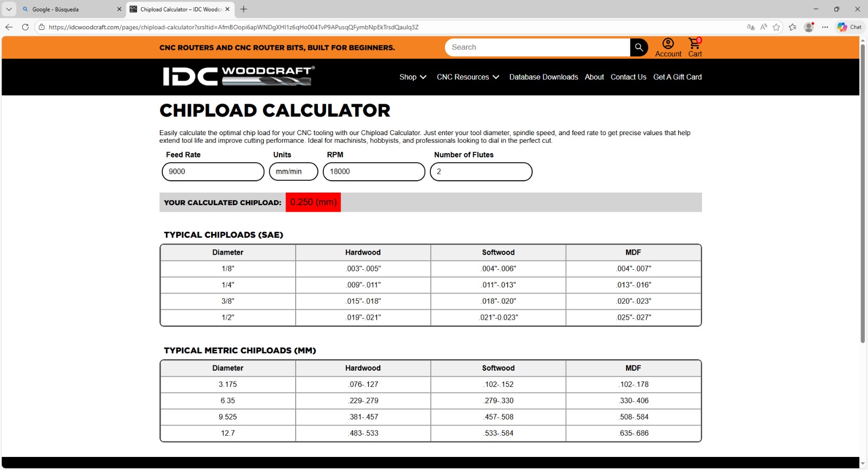This screenshot has height=470, width=868.
Task: Click metric table MDF column header
Action: [x=633, y=368]
